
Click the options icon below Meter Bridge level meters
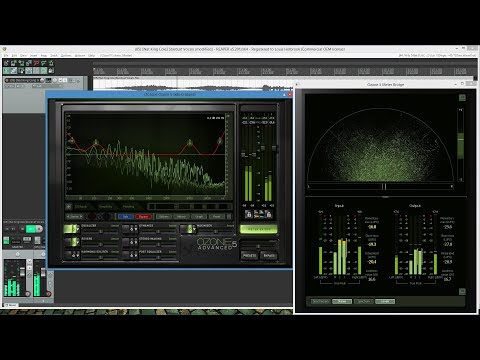click(462, 291)
